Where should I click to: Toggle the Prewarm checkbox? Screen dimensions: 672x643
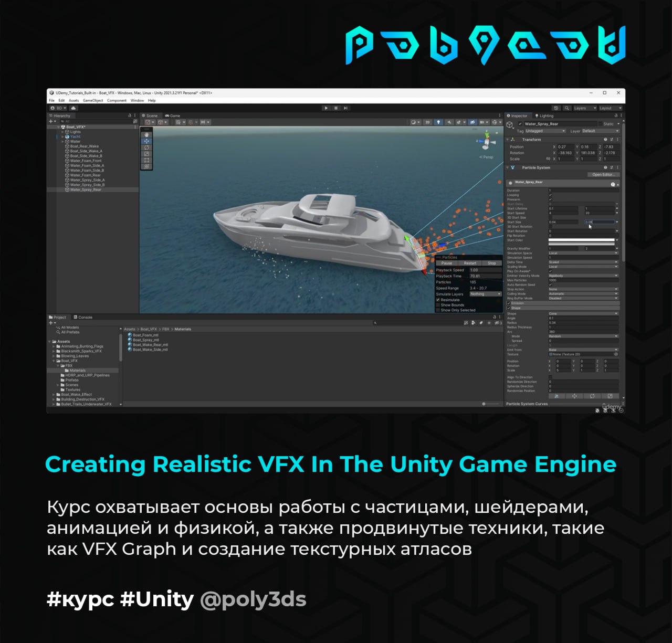550,199
